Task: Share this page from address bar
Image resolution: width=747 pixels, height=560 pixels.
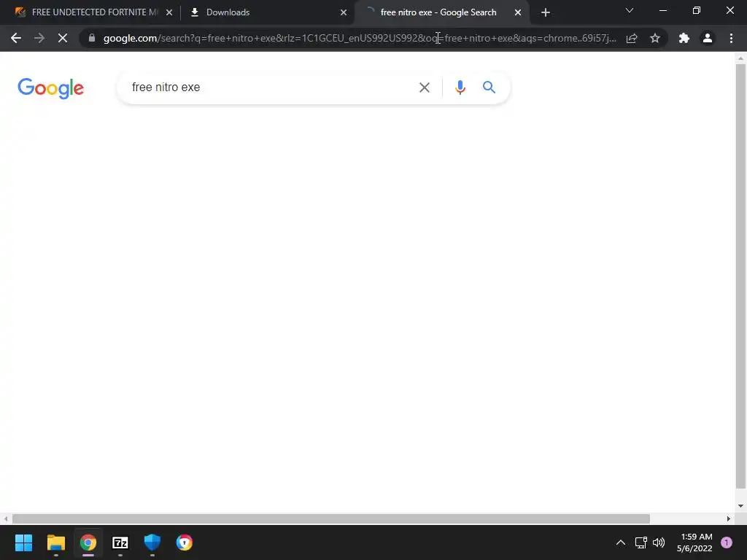Action: pos(632,38)
